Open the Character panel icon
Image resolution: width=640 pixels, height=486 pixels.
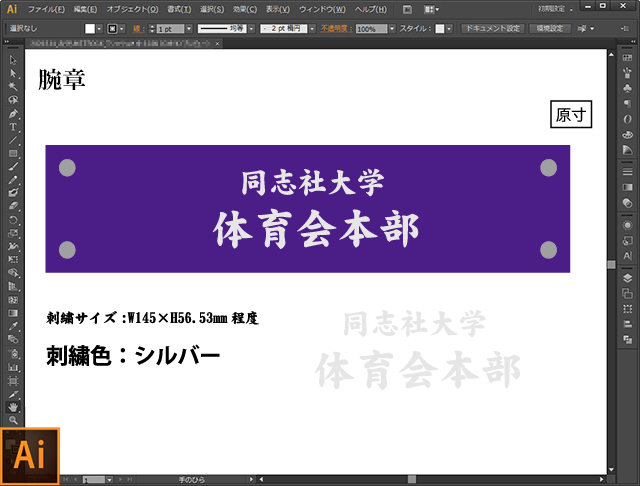tap(627, 256)
